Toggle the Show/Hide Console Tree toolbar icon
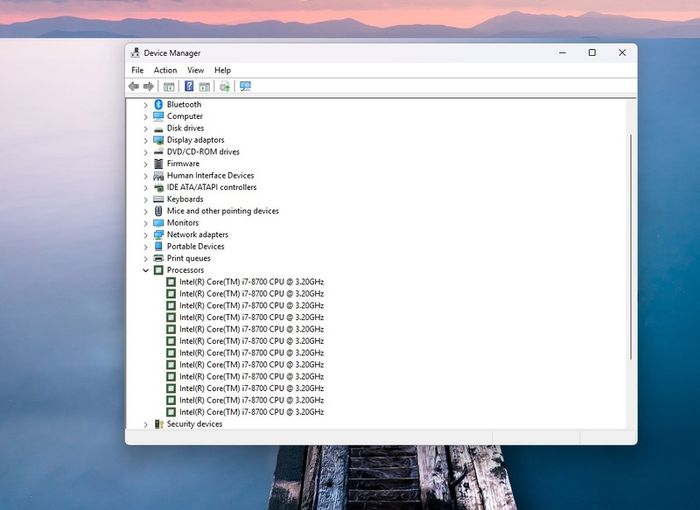Screen dimensions: 700x510 (169, 86)
